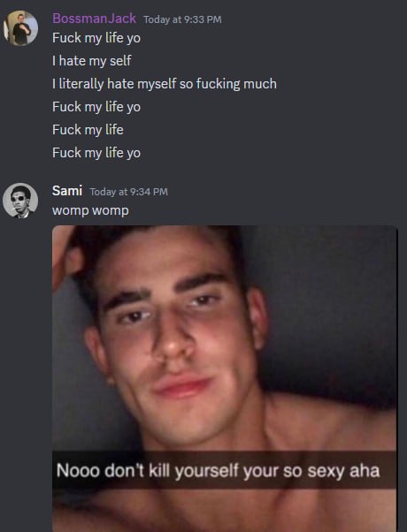Click the BossmanJack username
The width and height of the screenshot is (407, 532).
94,19
